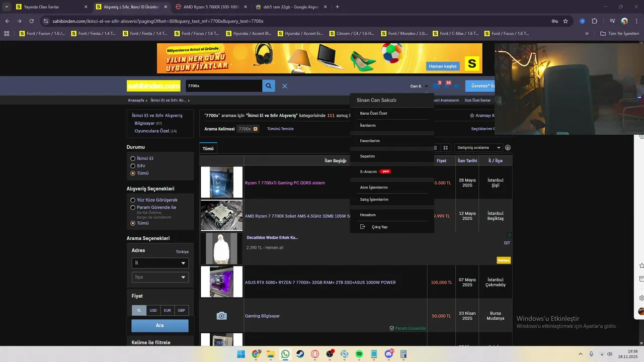Screen dimensions: 644x362
Task: Open the Windows Start menu
Action: [x=241, y=354]
